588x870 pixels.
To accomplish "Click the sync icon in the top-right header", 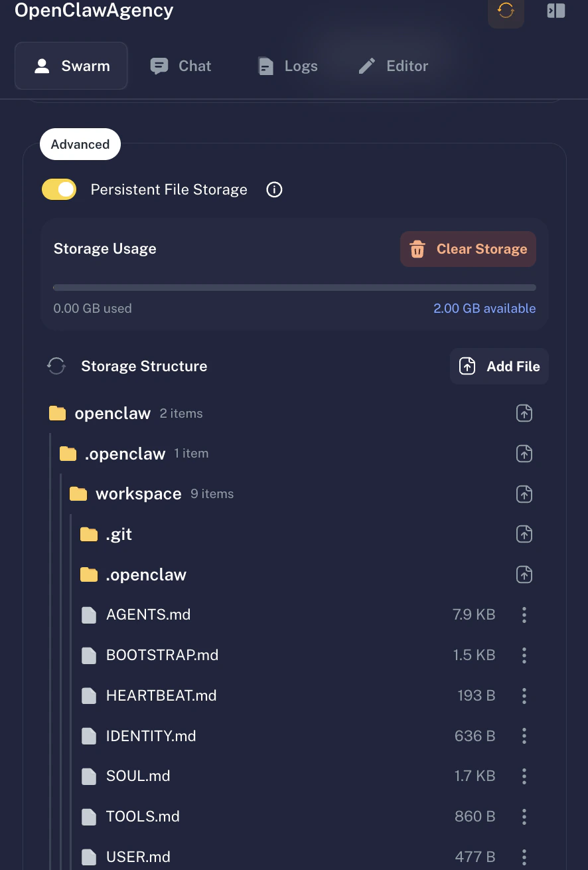I will tap(506, 11).
